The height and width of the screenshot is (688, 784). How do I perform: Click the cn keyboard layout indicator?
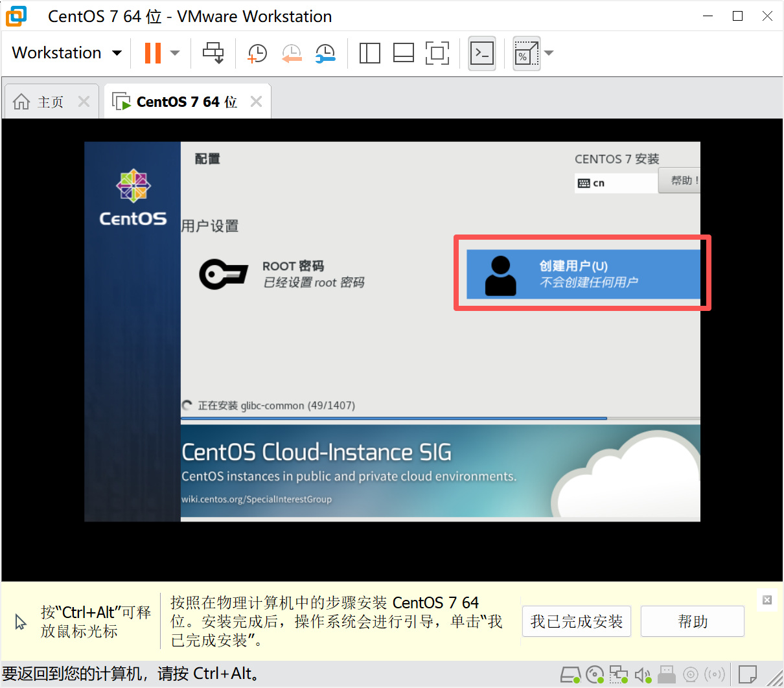(x=616, y=183)
